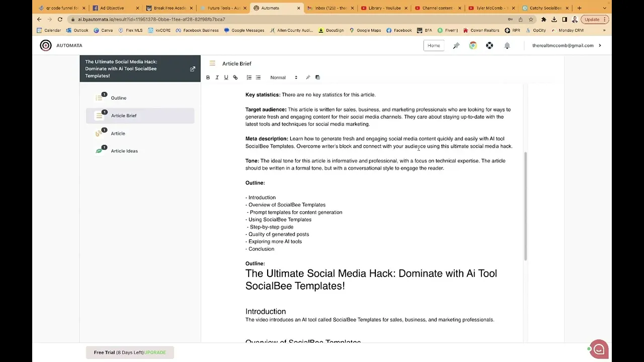Click the 'Key statistics:' label text
Screen dimensions: 644x362
point(263,95)
